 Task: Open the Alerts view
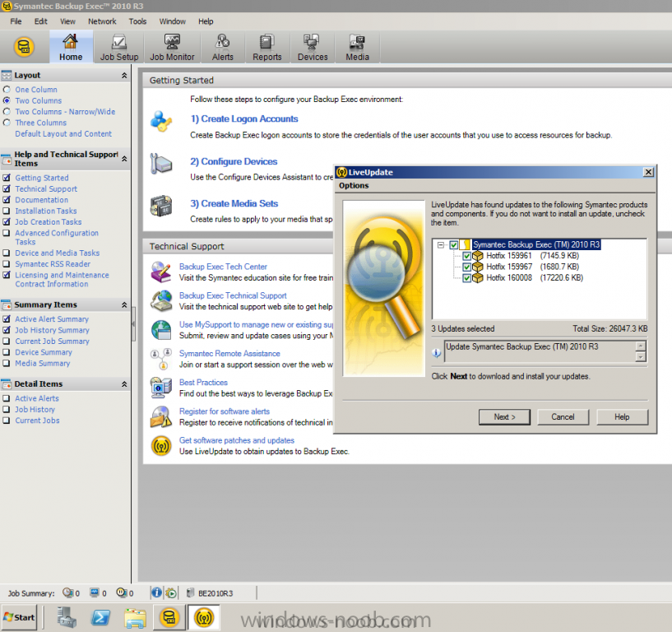click(x=223, y=47)
